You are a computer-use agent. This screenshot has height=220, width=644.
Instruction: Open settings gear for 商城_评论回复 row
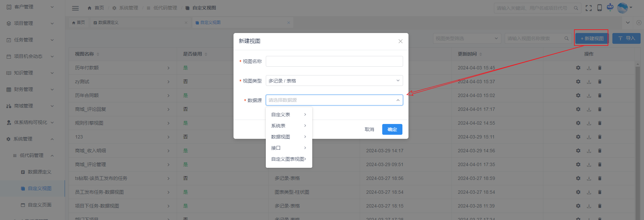578,109
